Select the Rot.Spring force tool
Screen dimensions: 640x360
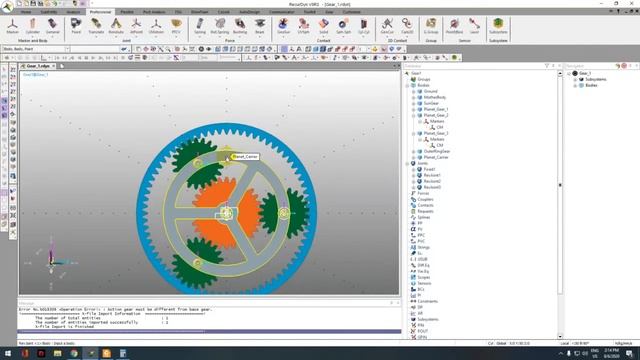pyautogui.click(x=220, y=26)
